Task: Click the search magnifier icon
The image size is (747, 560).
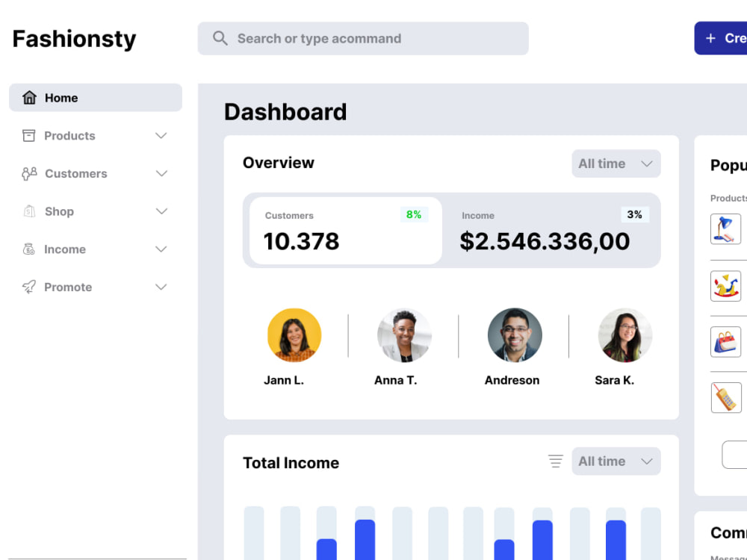Action: 220,38
